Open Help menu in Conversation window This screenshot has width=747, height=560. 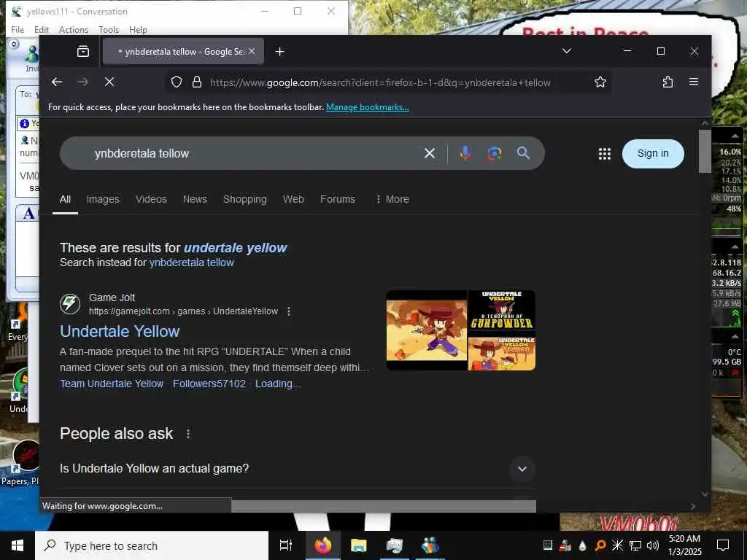(138, 29)
